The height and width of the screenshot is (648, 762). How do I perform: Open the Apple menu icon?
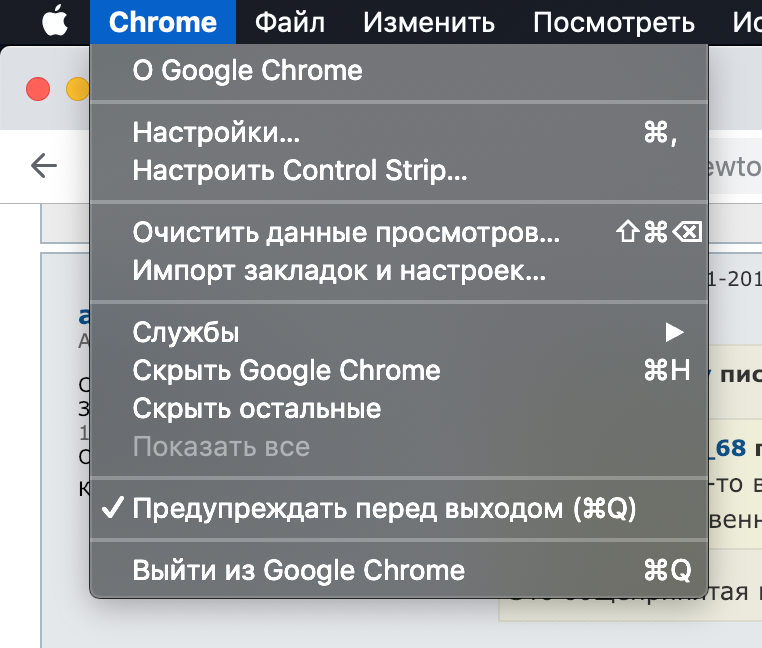coord(54,20)
